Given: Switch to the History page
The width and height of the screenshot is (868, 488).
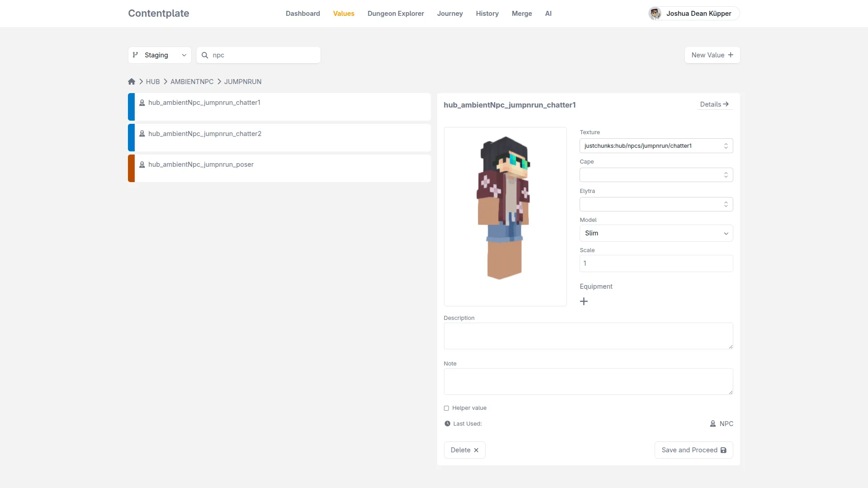Looking at the screenshot, I should pyautogui.click(x=487, y=14).
